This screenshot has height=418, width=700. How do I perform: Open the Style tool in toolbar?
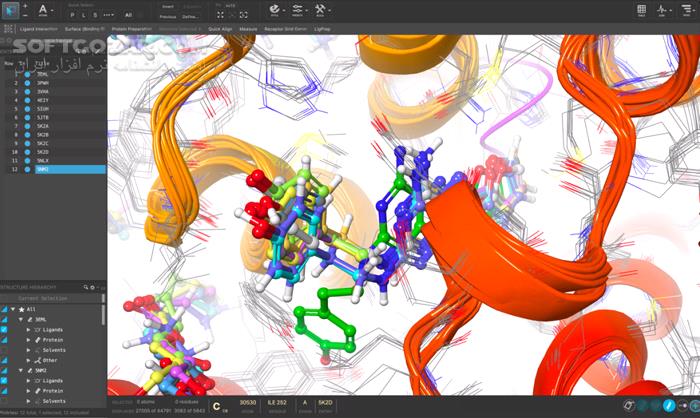pos(274,9)
